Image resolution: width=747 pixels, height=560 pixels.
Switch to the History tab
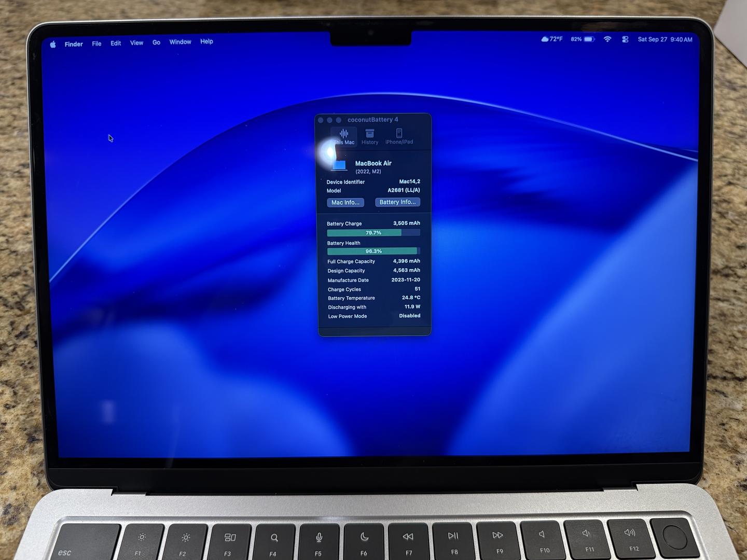click(370, 137)
